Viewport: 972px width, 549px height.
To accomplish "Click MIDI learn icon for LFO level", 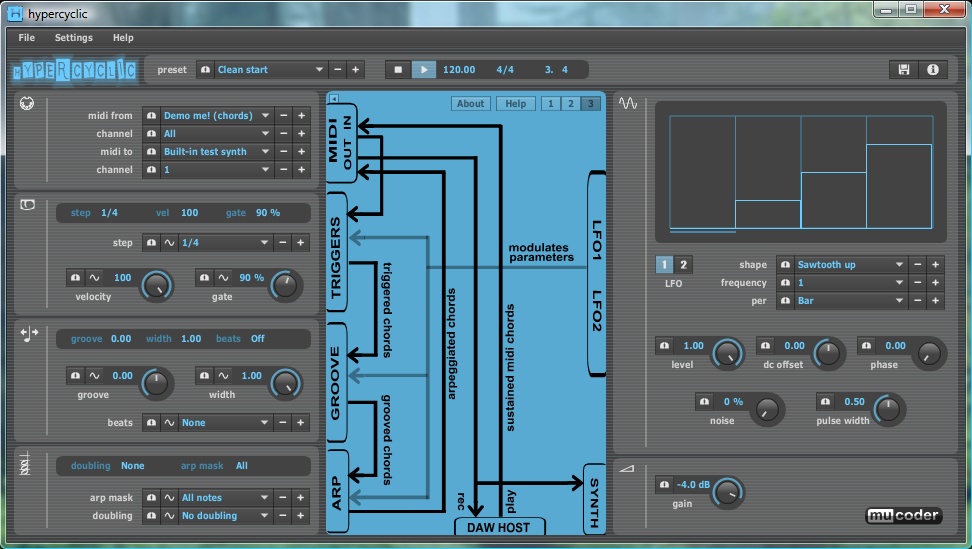I will 665,345.
